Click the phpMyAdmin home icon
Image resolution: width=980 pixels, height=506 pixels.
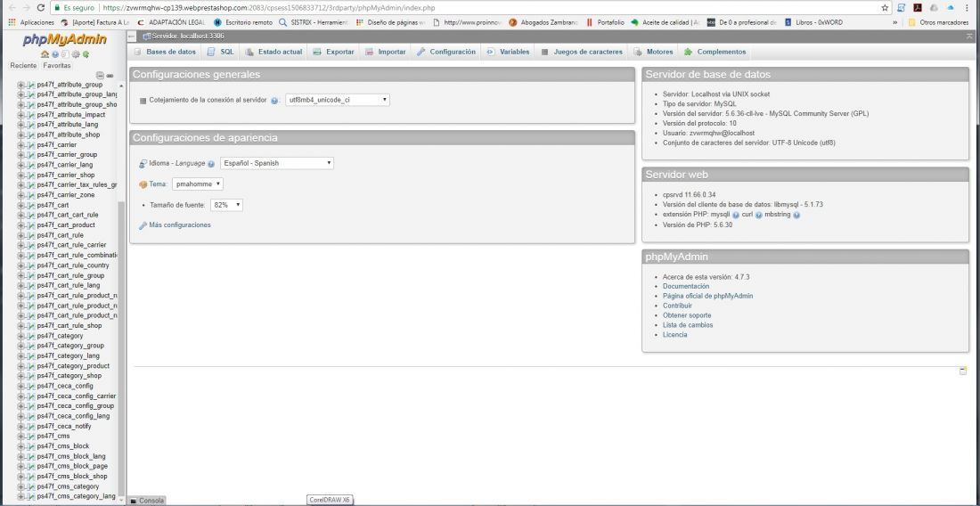pos(45,54)
